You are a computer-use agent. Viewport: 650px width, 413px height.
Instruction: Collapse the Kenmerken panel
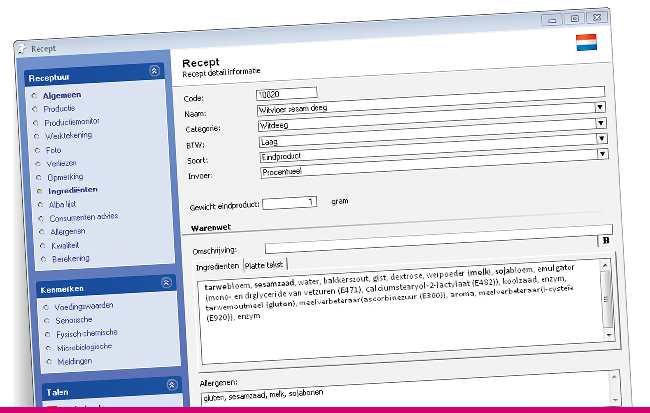tap(166, 283)
